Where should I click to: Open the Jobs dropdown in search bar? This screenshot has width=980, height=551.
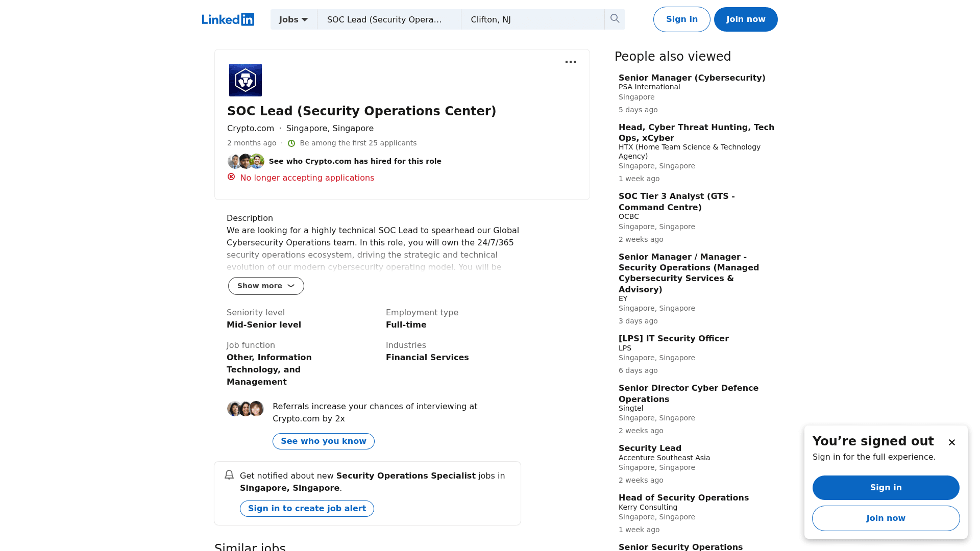pyautogui.click(x=293, y=19)
